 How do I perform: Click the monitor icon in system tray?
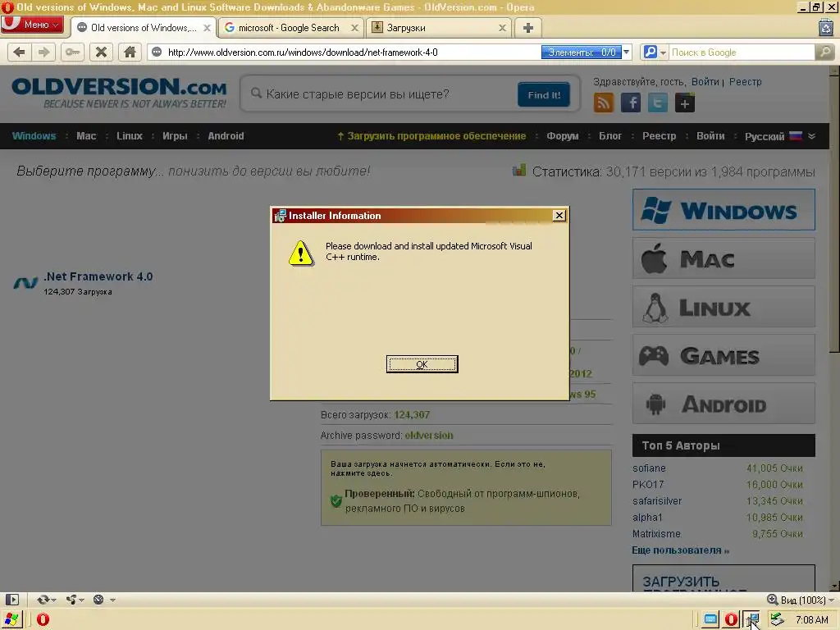pos(710,620)
